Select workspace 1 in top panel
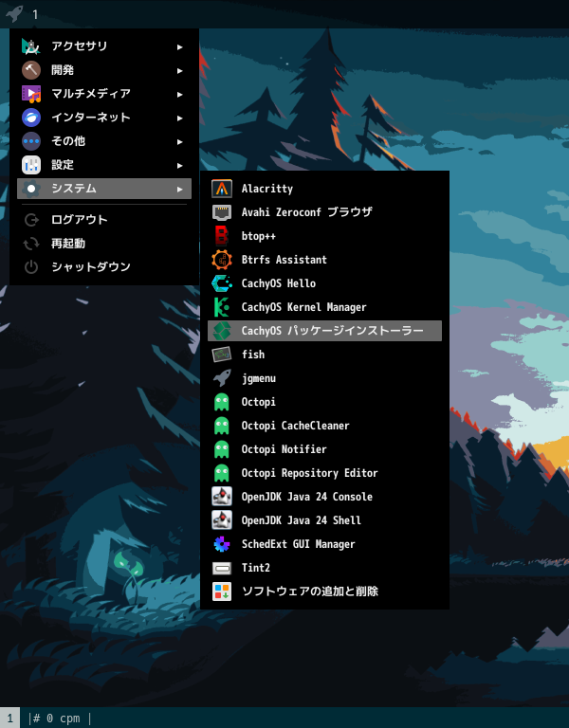Image resolution: width=569 pixels, height=728 pixels. click(x=35, y=14)
